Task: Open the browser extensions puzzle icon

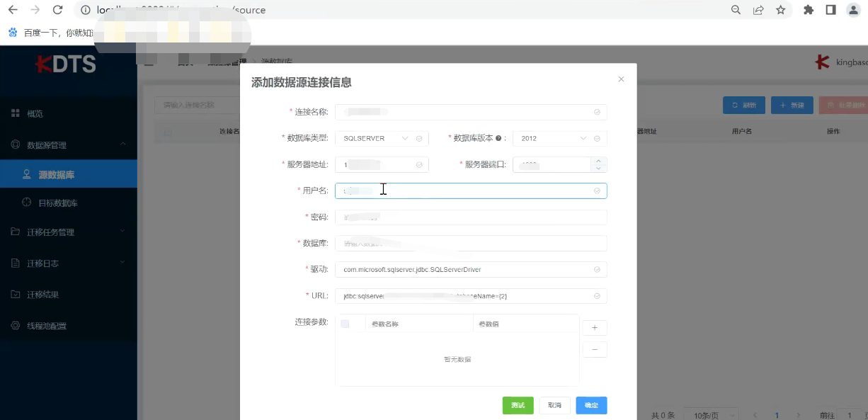Action: pyautogui.click(x=809, y=10)
